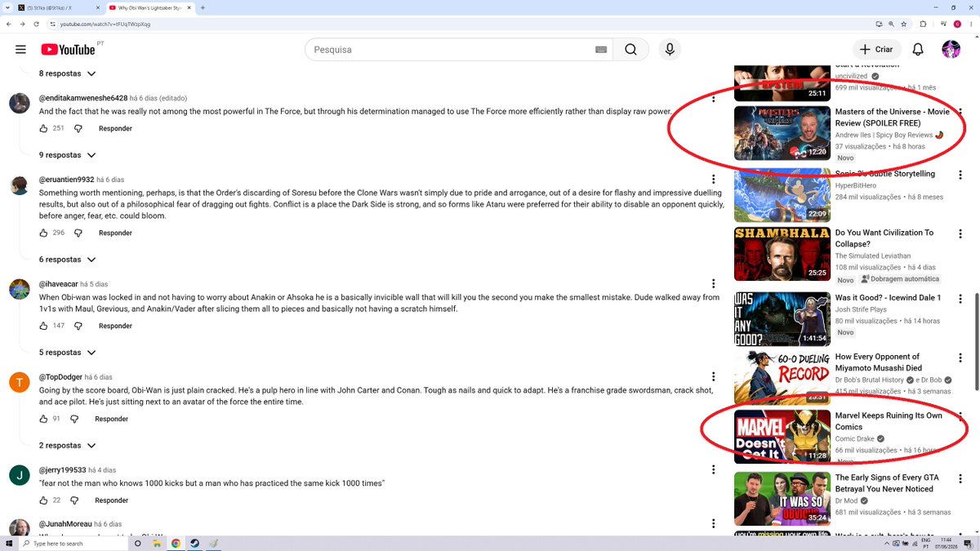Click Responder under @eruantien9932's comment
Viewport: 980px width, 551px height.
tap(115, 233)
